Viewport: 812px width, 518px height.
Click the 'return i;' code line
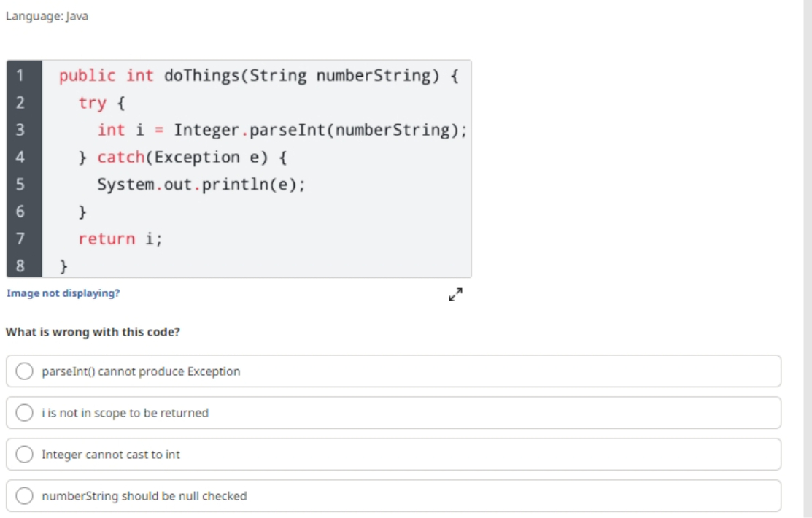point(120,239)
